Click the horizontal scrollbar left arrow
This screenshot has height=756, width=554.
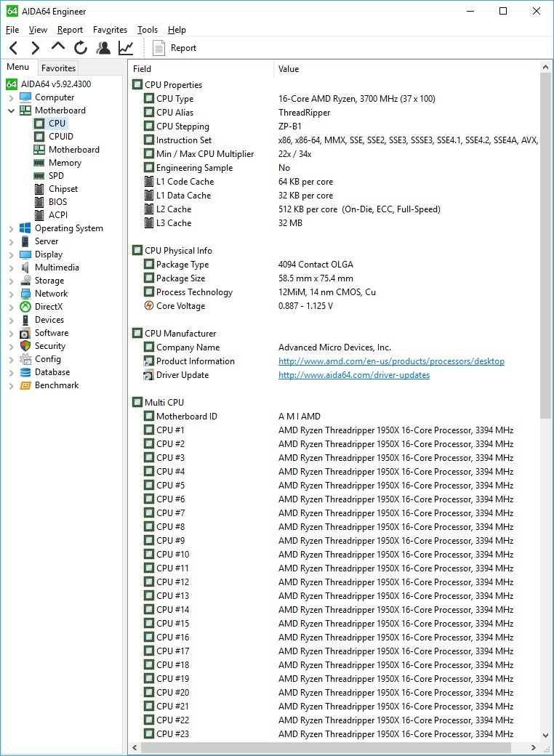tap(135, 748)
